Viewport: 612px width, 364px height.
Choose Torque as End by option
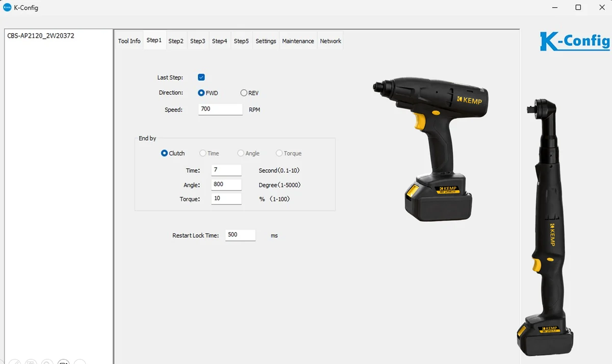[279, 153]
